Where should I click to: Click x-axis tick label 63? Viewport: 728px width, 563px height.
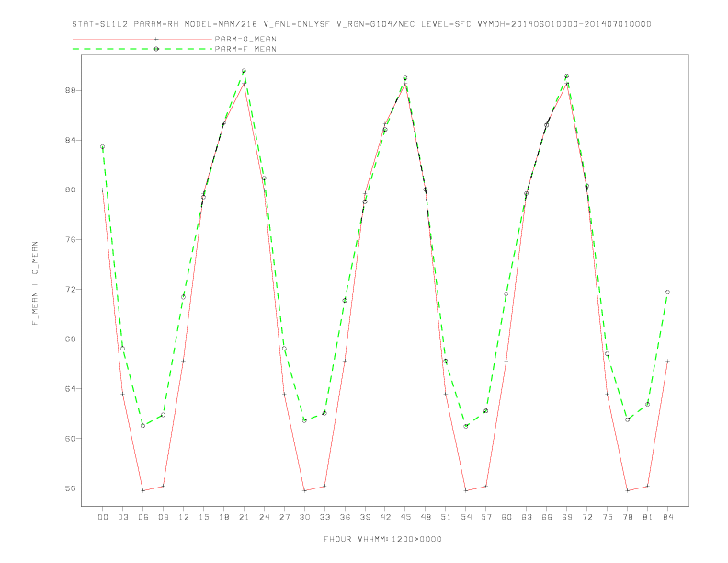pos(527,517)
